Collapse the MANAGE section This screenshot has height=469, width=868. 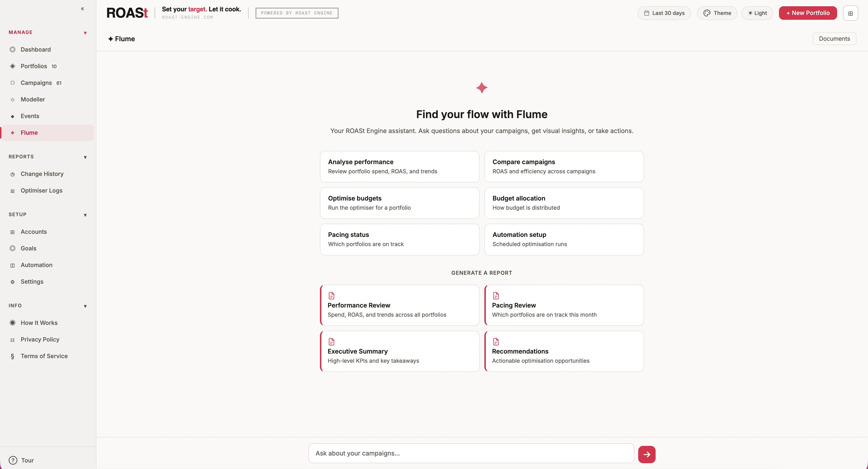[85, 33]
